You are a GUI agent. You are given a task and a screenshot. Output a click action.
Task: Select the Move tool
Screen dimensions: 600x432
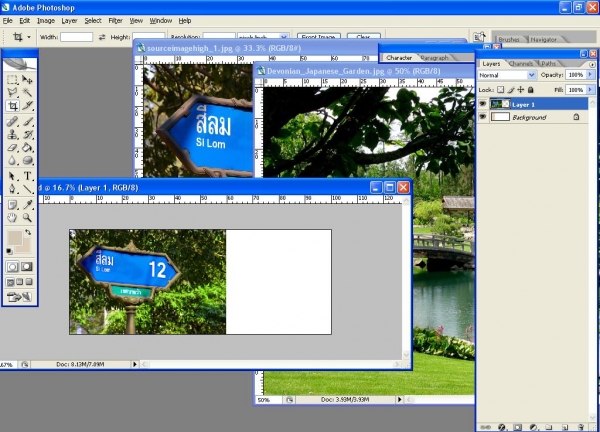tap(27, 80)
